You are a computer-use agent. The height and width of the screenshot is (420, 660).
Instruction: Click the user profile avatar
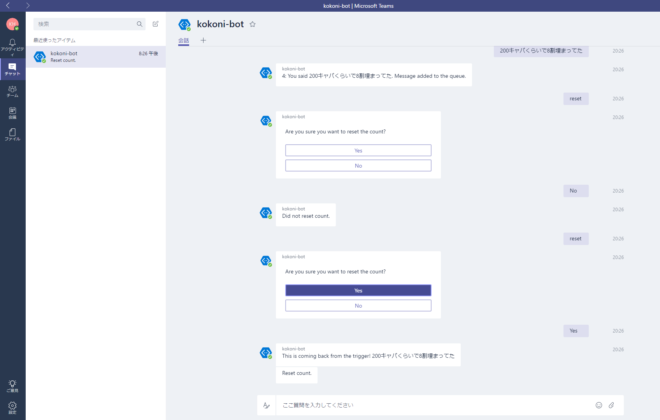click(12, 23)
